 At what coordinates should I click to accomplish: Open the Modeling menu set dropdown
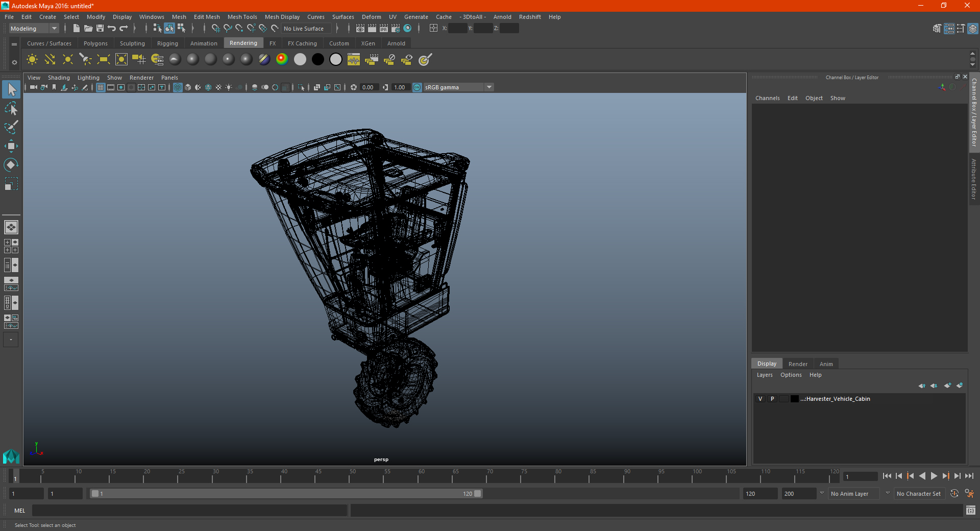pyautogui.click(x=34, y=29)
